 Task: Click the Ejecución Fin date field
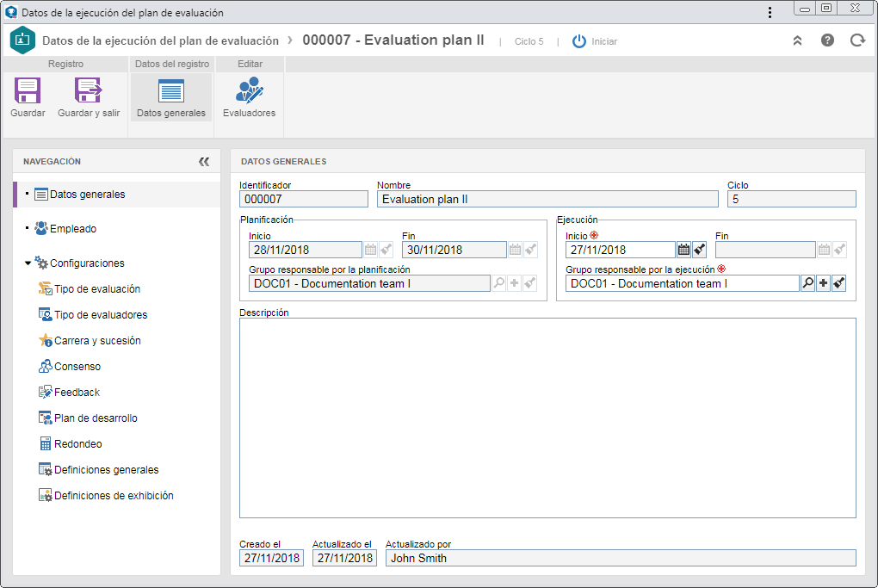tap(765, 250)
